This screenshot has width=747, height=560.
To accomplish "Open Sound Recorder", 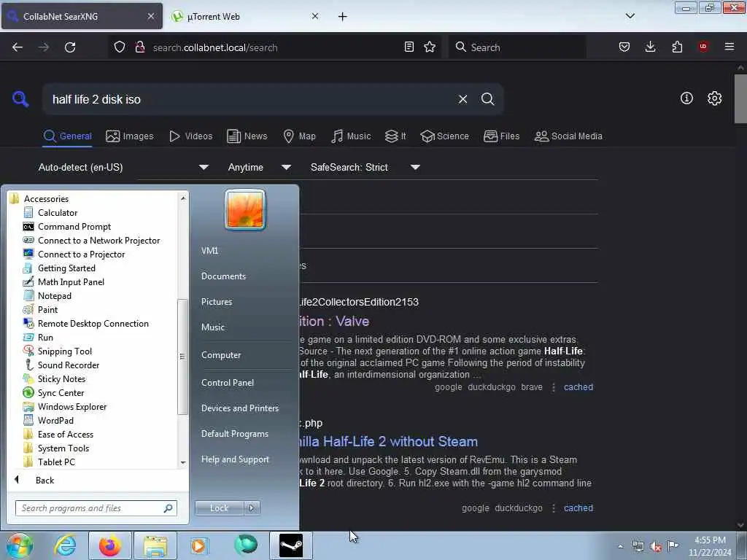I will tap(68, 365).
